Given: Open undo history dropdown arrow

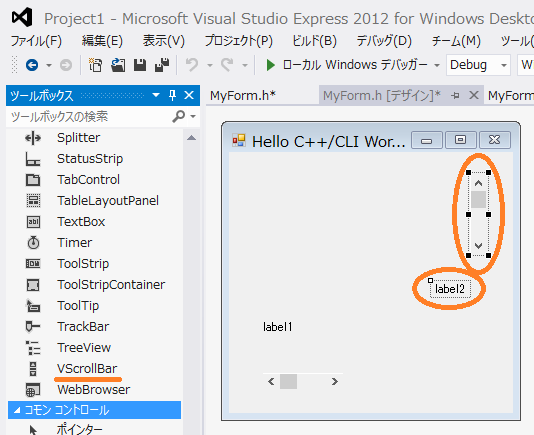Looking at the screenshot, I should pyautogui.click(x=210, y=65).
